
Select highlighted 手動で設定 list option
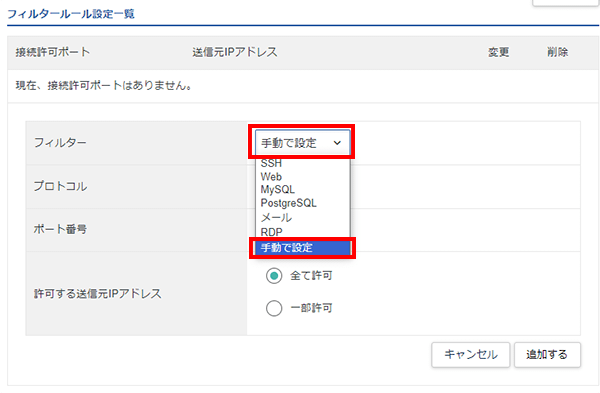click(x=302, y=248)
